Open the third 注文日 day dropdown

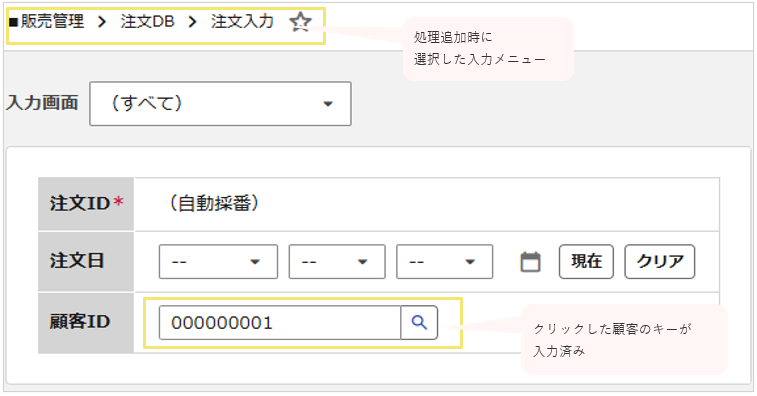[x=445, y=262]
